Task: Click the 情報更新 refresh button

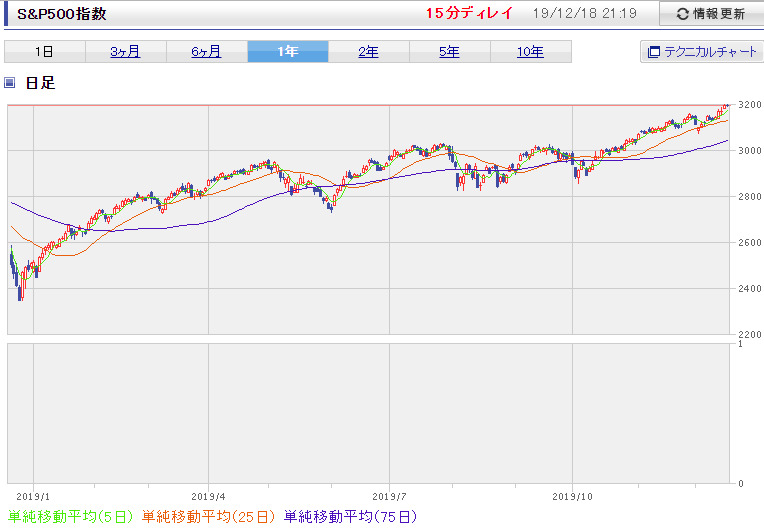Action: [x=711, y=14]
